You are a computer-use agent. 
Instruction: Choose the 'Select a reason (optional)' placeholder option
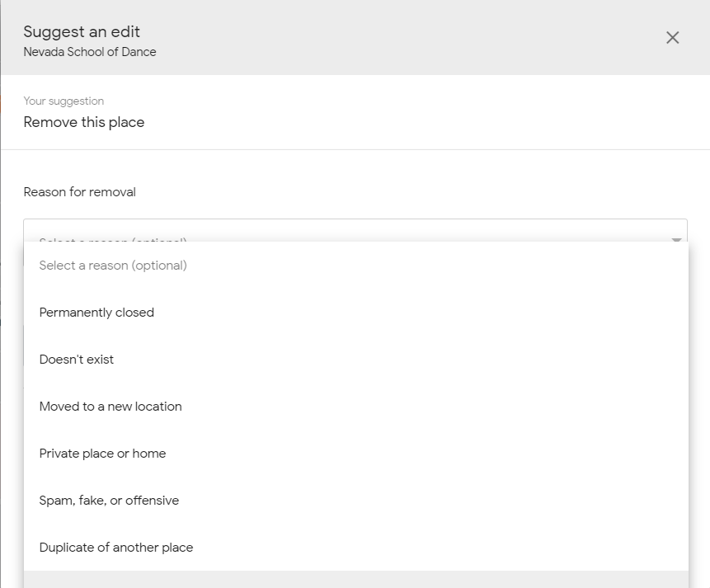[113, 266]
